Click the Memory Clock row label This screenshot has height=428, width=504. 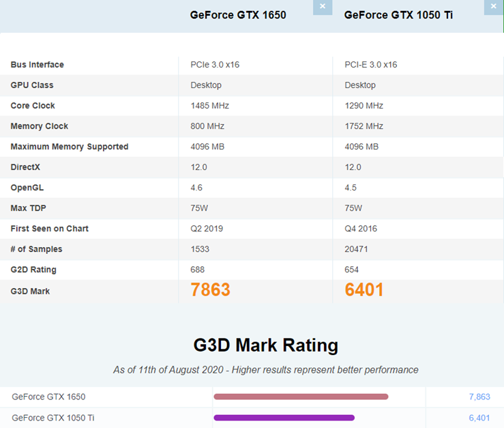39,126
